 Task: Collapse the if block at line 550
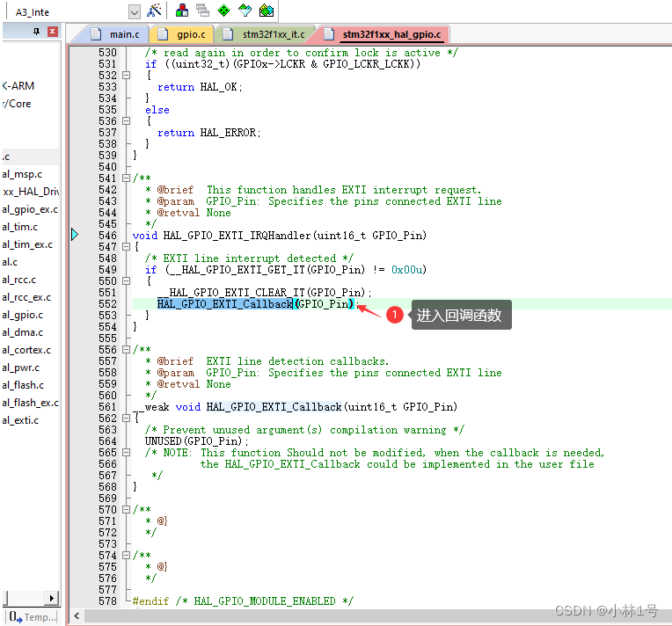(x=126, y=281)
